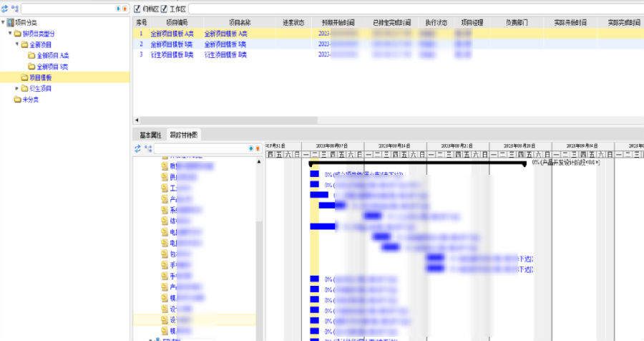Open project name link in table row 3

(225, 54)
